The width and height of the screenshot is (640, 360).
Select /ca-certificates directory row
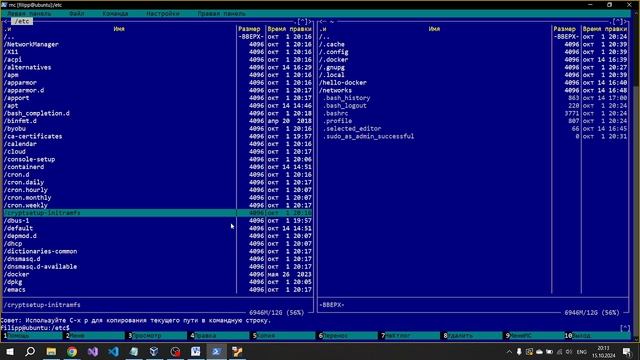coord(158,136)
